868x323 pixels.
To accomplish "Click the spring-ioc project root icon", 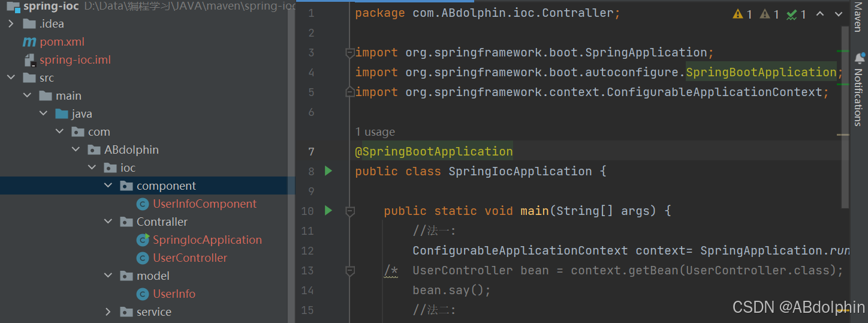I will click(13, 7).
